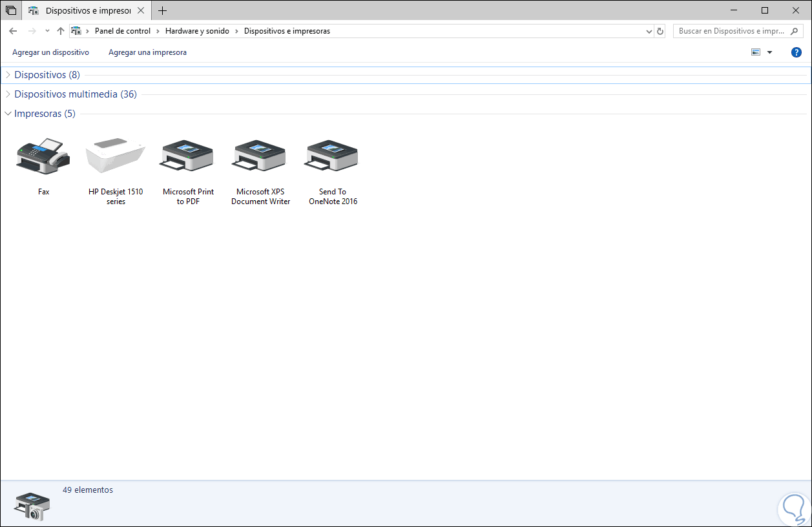Minimize the window
812x527 pixels.
735,10
